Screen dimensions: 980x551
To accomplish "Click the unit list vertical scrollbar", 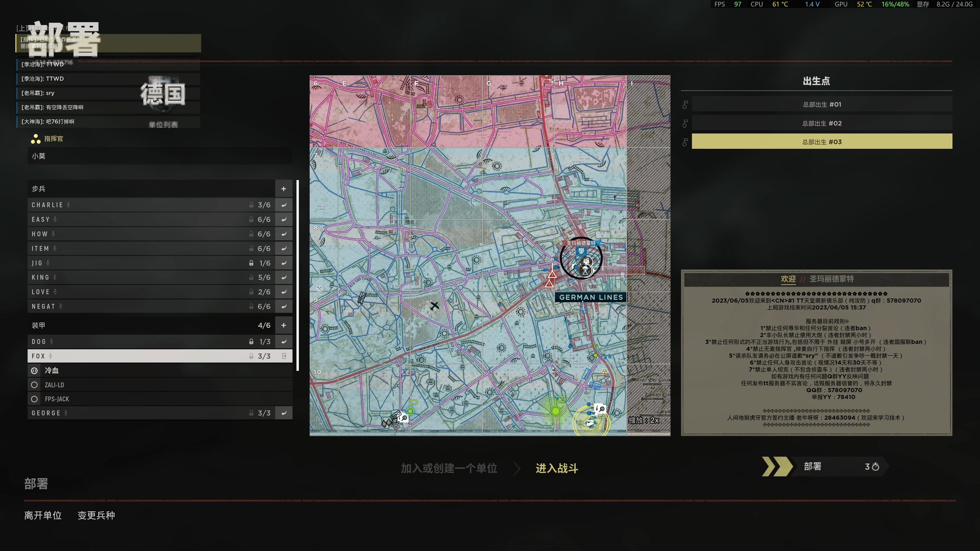I will (x=297, y=275).
